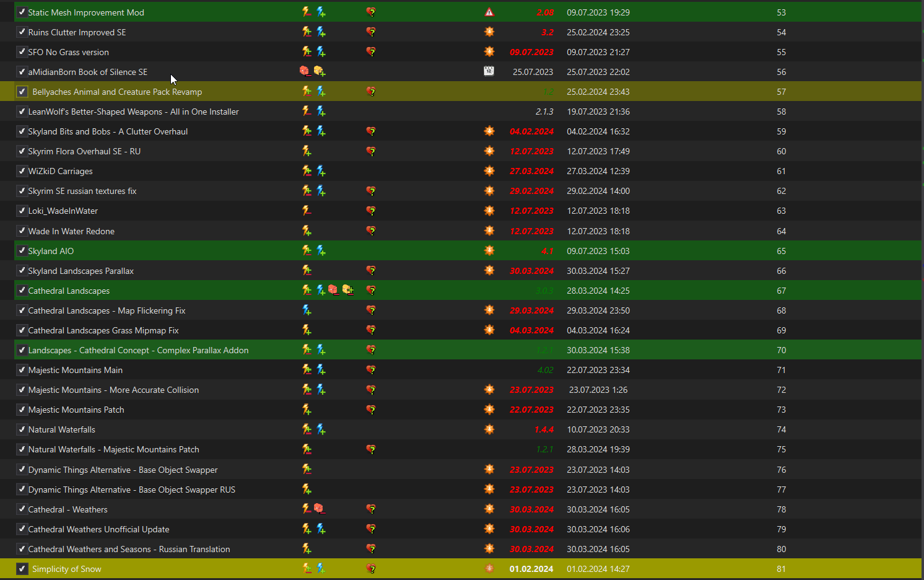Uncheck the Skyland AIO mod
Viewport: 924px width, 580px height.
coord(22,250)
